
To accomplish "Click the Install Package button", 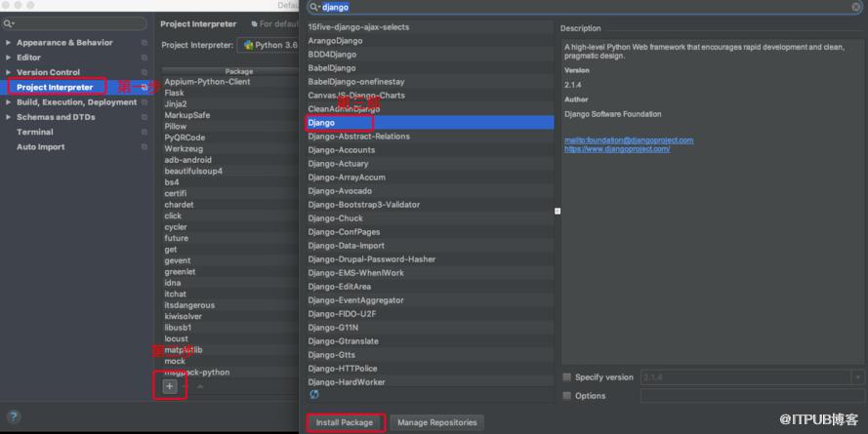I will pos(345,422).
